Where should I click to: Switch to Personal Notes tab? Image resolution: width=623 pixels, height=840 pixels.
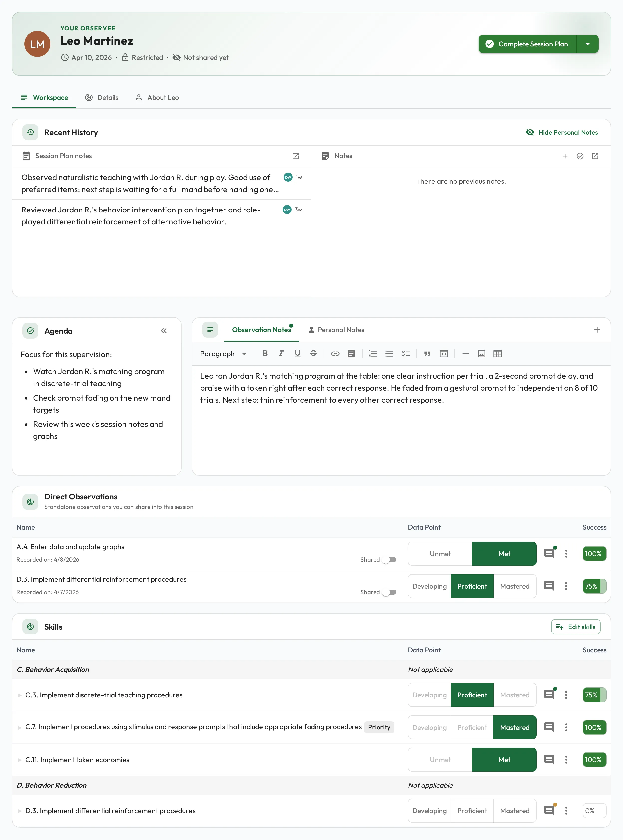tap(336, 330)
